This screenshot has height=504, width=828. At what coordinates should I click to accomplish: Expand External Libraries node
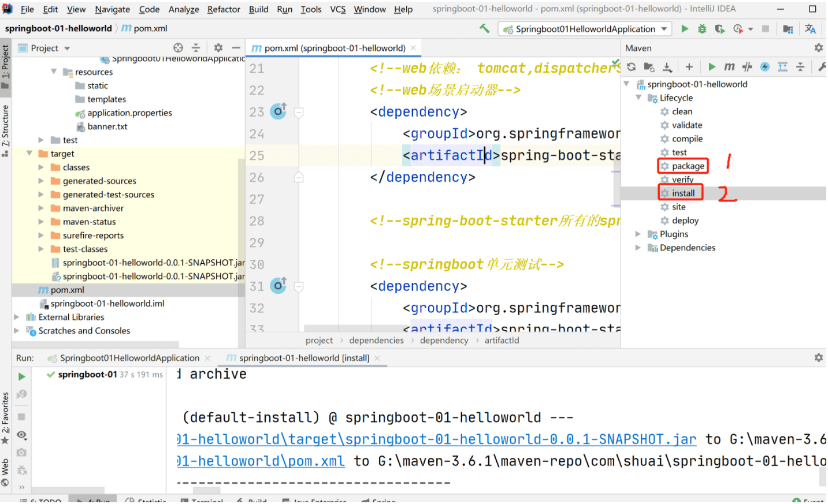point(16,317)
